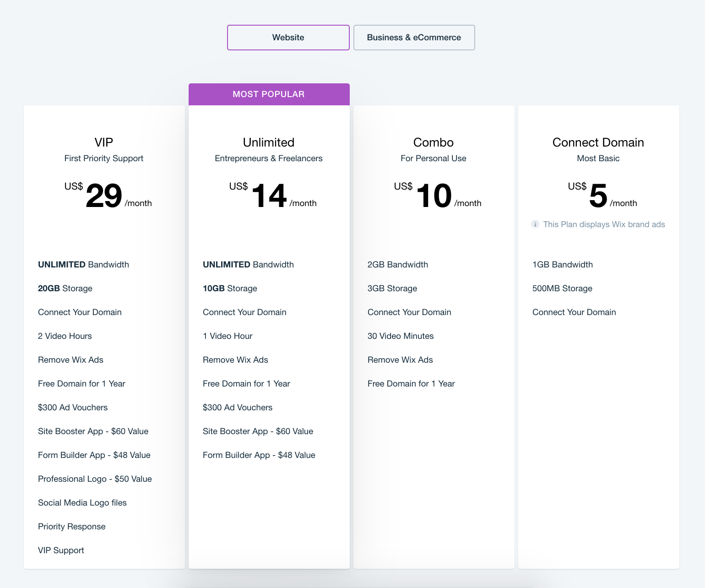Click 'Connect Your Domain' in VIP plan

tap(80, 312)
